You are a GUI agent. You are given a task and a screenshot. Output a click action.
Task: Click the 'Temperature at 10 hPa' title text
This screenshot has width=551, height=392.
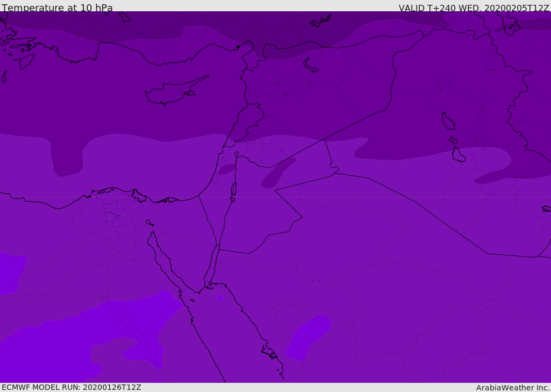coord(57,8)
